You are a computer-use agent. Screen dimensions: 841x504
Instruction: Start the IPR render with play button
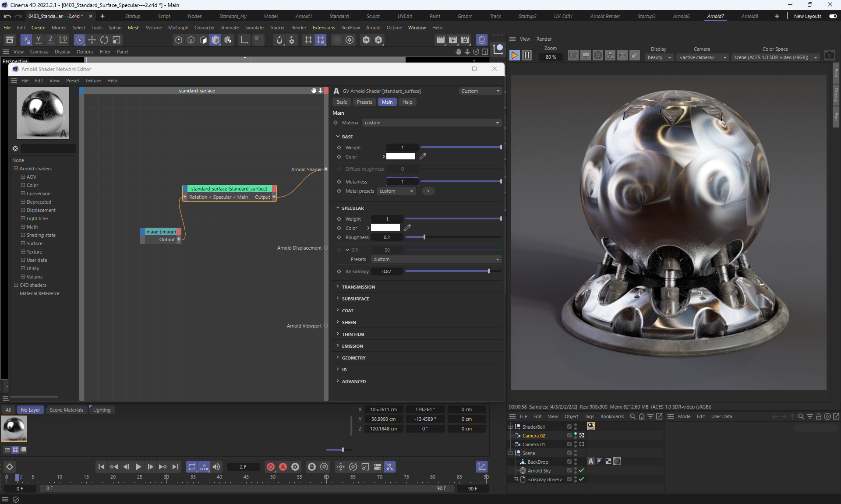(515, 56)
